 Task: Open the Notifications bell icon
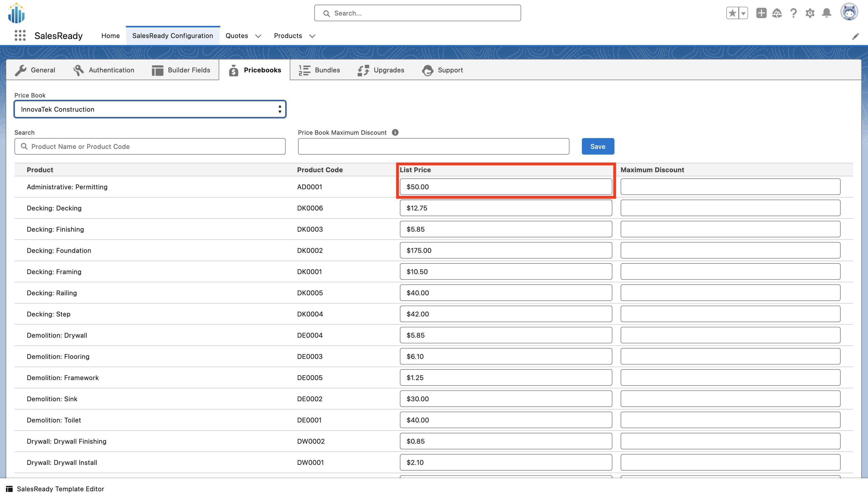(827, 13)
